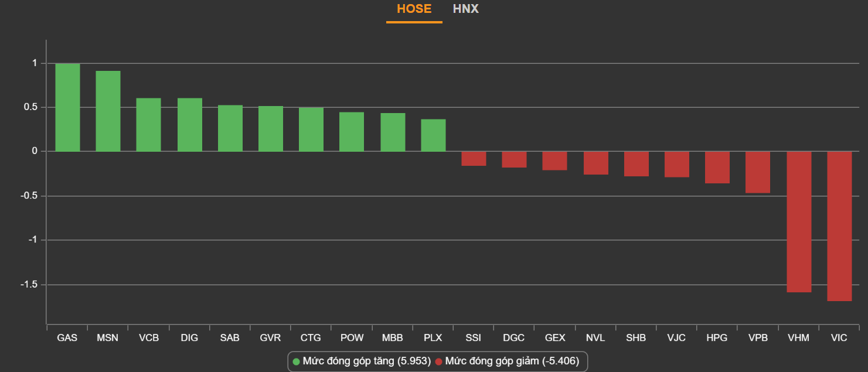Click the red legend dot for decliners

click(x=438, y=361)
